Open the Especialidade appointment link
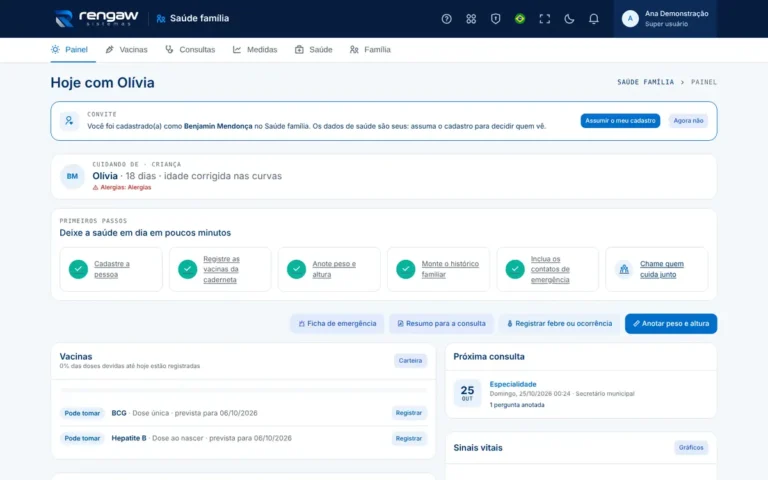This screenshot has width=768, height=480. pyautogui.click(x=513, y=384)
